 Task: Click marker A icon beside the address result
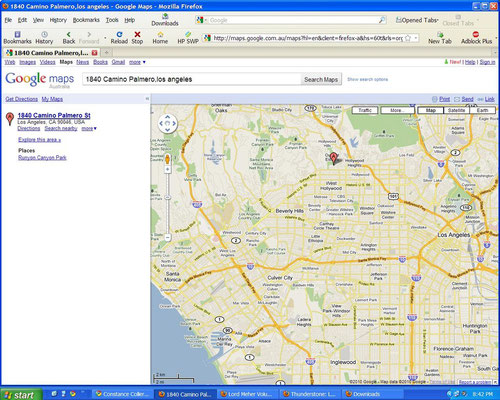[x=10, y=119]
